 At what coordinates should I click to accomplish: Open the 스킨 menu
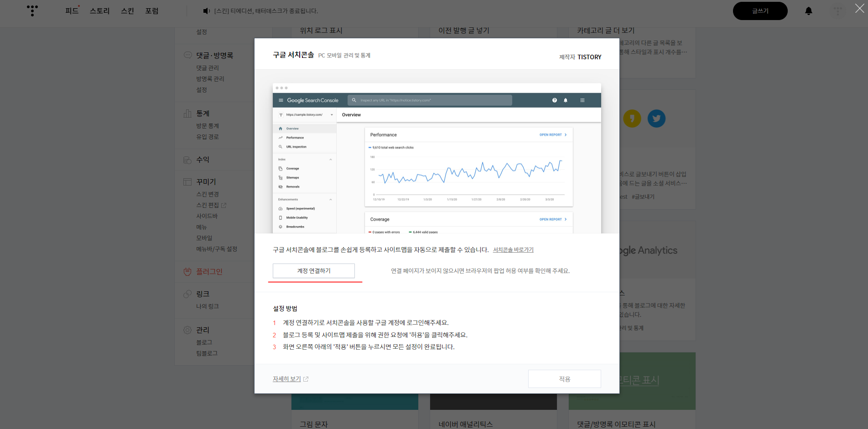tap(127, 11)
